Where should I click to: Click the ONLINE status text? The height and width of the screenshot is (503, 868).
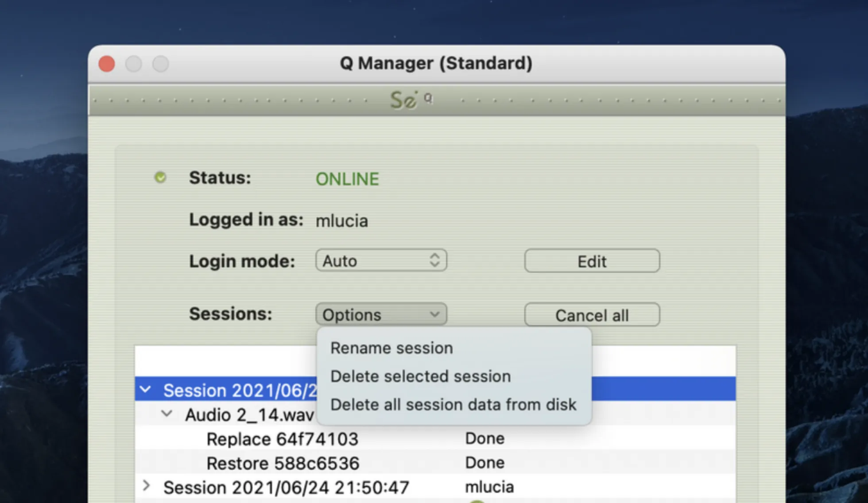click(347, 179)
